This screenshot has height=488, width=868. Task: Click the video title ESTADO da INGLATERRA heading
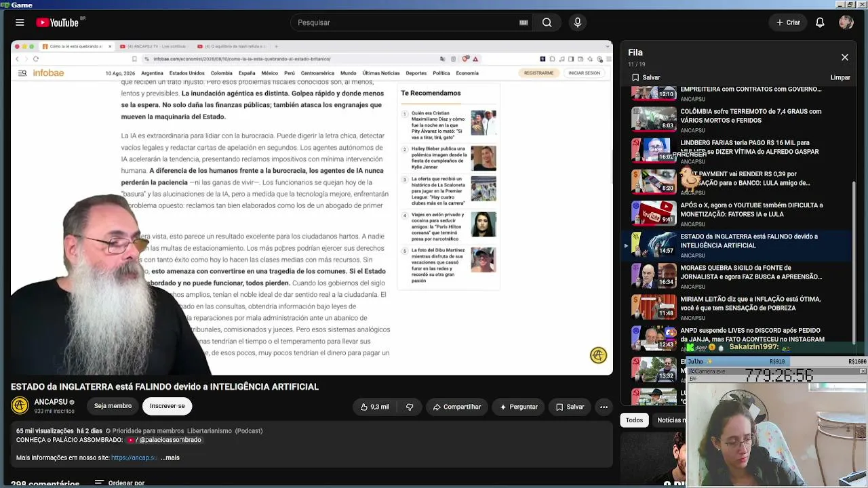pos(165,386)
